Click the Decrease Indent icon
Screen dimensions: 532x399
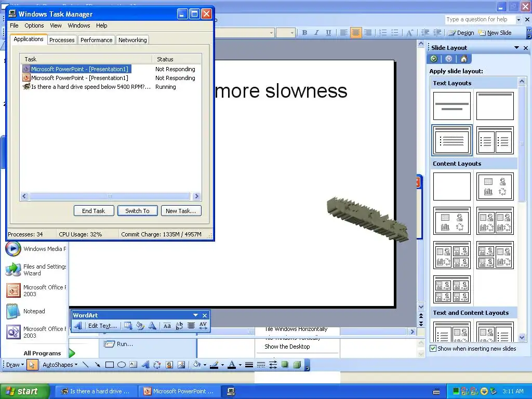[x=425, y=33]
